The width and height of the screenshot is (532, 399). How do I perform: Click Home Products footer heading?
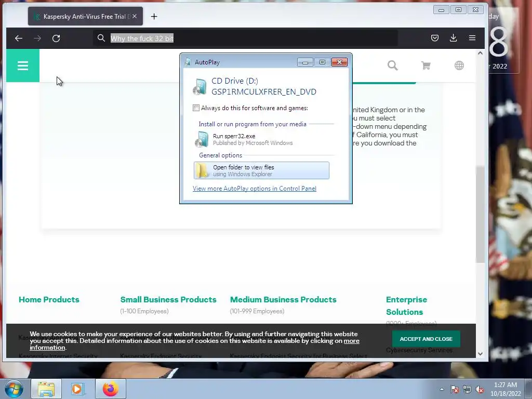49,300
